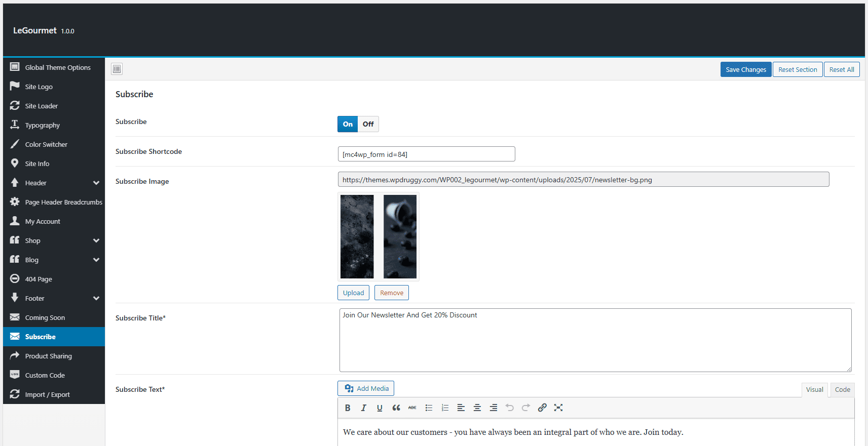868x446 pixels.
Task: Expand the Header menu section
Action: (x=96, y=183)
